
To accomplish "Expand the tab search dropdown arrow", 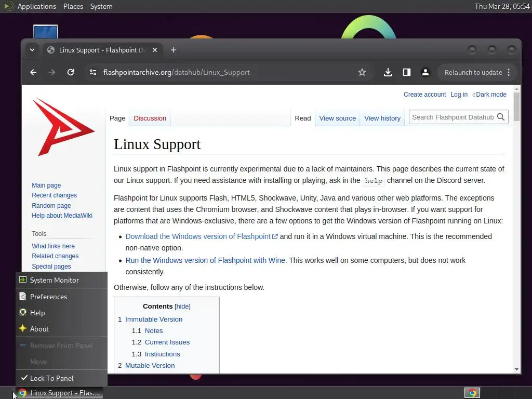I will pyautogui.click(x=32, y=50).
